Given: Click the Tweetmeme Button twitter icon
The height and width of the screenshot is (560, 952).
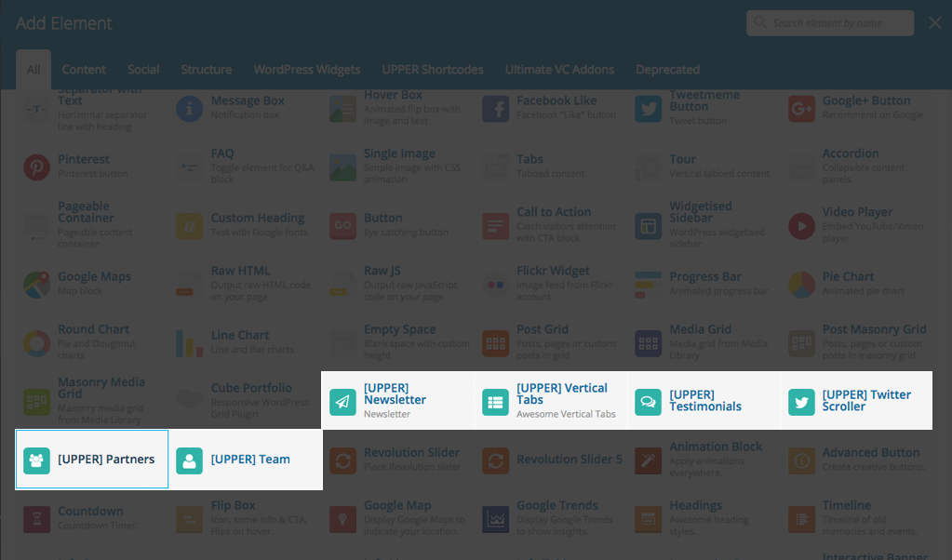Looking at the screenshot, I should [x=649, y=109].
